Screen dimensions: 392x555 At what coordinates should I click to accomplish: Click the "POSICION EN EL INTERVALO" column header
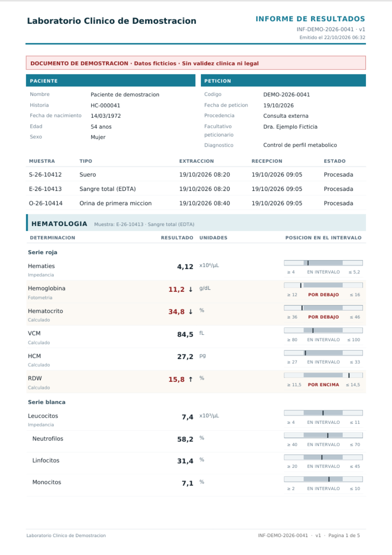[x=323, y=237]
